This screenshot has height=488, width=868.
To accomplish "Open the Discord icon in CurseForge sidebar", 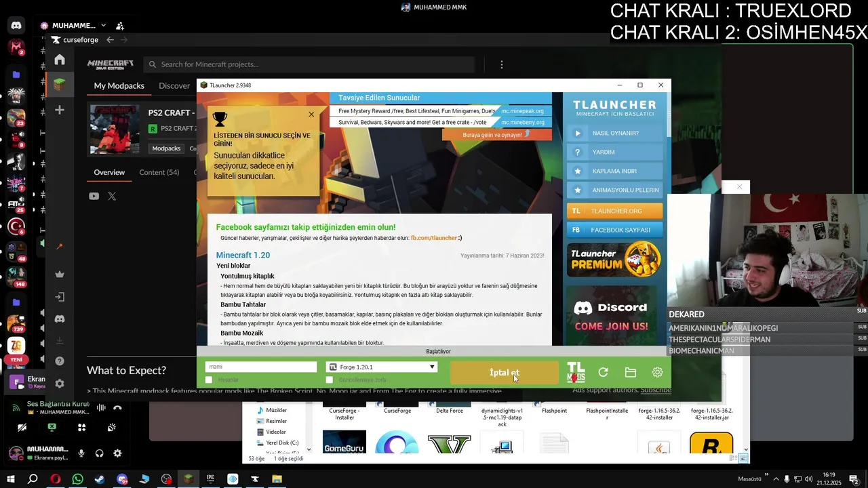I will [60, 319].
